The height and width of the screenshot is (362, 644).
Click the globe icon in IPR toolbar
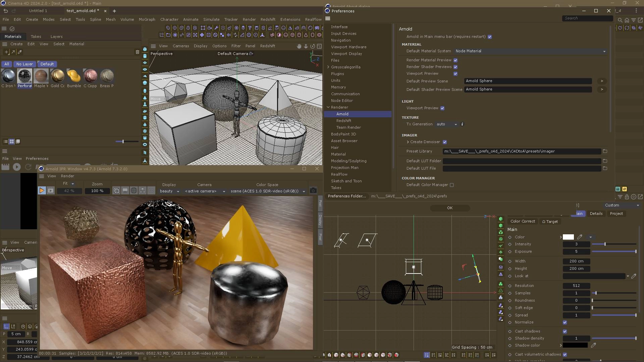[134, 191]
